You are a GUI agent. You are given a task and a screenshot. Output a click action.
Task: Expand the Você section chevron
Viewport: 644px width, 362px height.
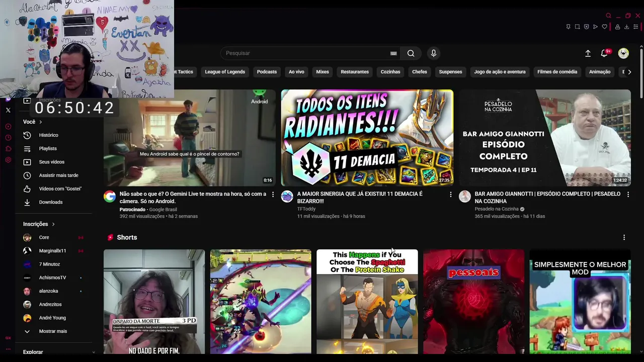coord(40,122)
